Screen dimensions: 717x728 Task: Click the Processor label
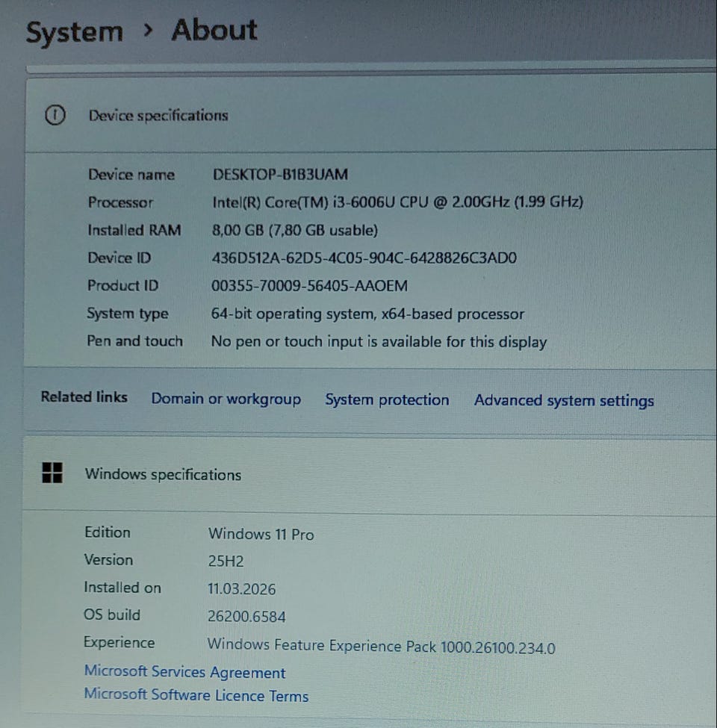point(120,202)
